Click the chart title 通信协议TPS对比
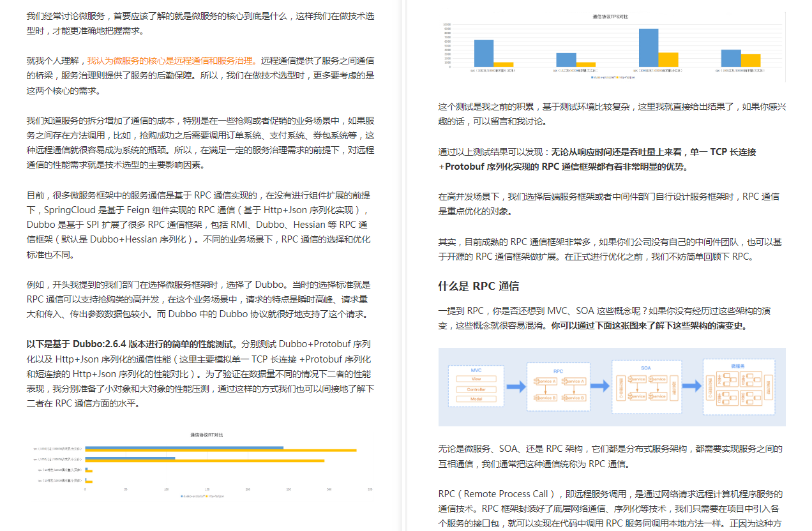Image resolution: width=812 pixels, height=531 pixels. (x=611, y=16)
